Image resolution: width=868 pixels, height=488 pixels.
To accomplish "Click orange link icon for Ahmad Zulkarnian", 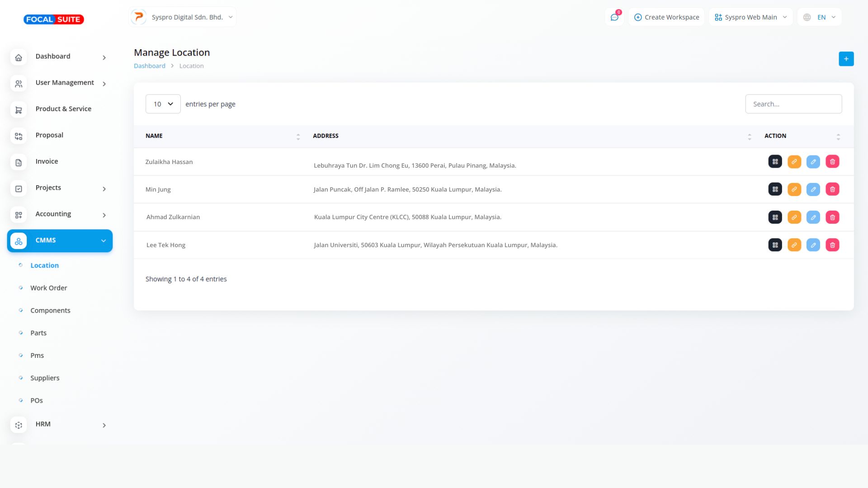I will tap(794, 217).
